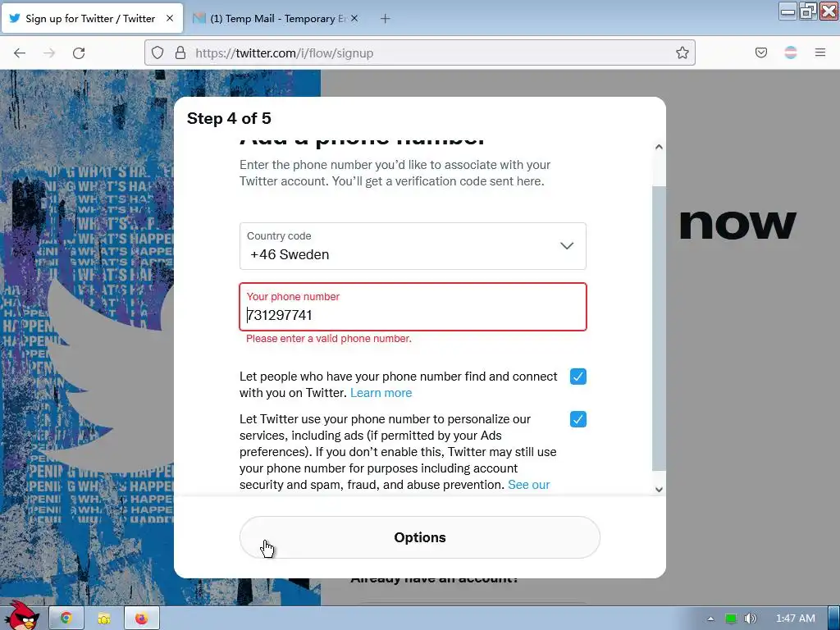Click the Options button
Viewport: 840px width, 630px height.
pyautogui.click(x=419, y=537)
